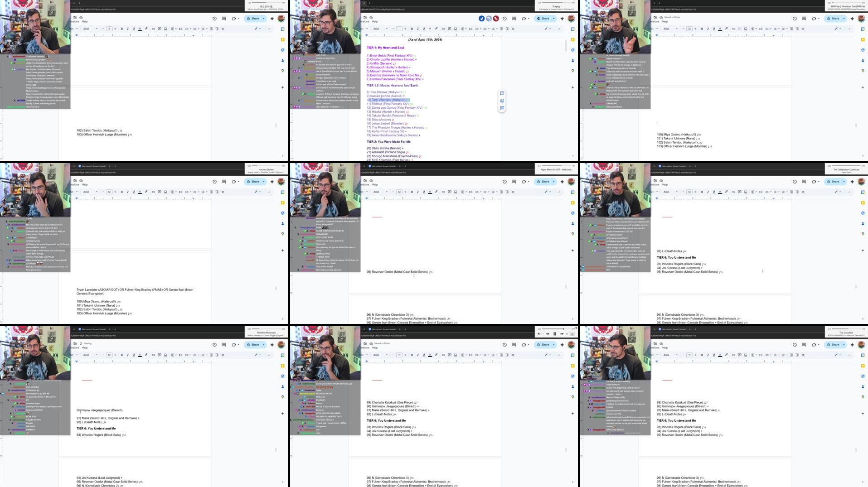
Task: Click floating emoji reaction icon beside the document
Action: pos(502,101)
